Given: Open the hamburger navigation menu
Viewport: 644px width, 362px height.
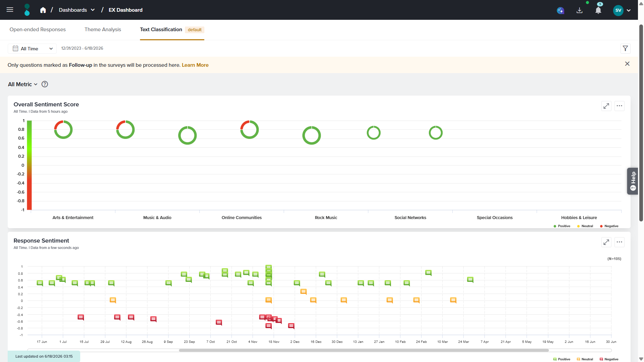Looking at the screenshot, I should coord(10,10).
